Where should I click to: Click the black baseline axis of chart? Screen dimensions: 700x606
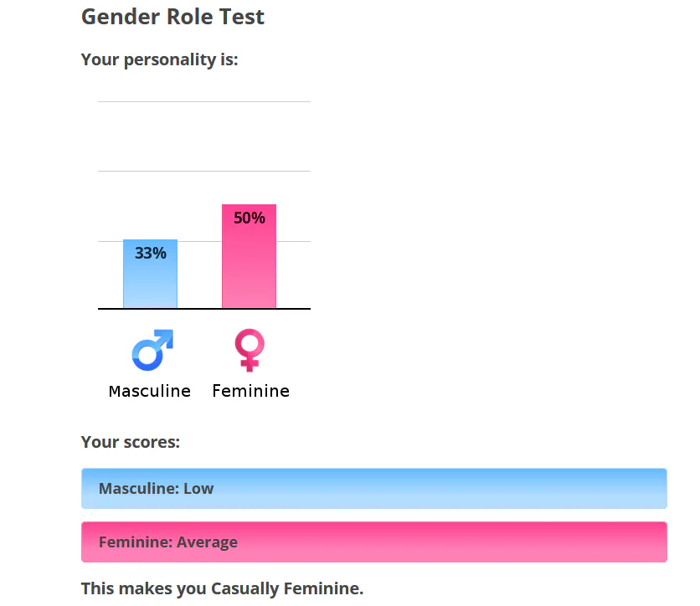point(204,308)
